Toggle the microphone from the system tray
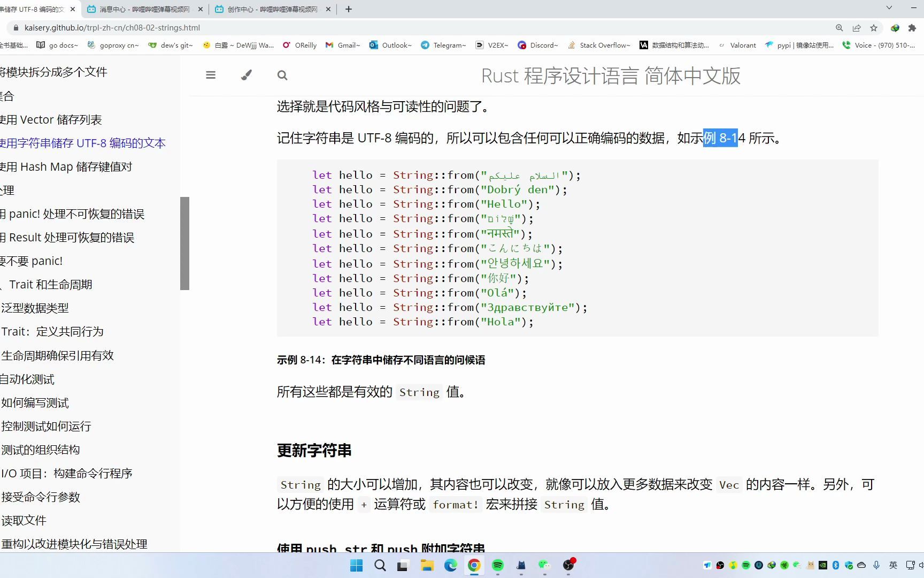The height and width of the screenshot is (578, 924). click(x=877, y=565)
